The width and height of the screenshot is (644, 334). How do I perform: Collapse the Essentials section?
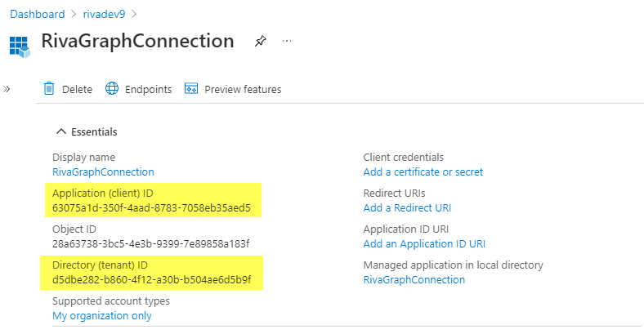click(x=60, y=131)
